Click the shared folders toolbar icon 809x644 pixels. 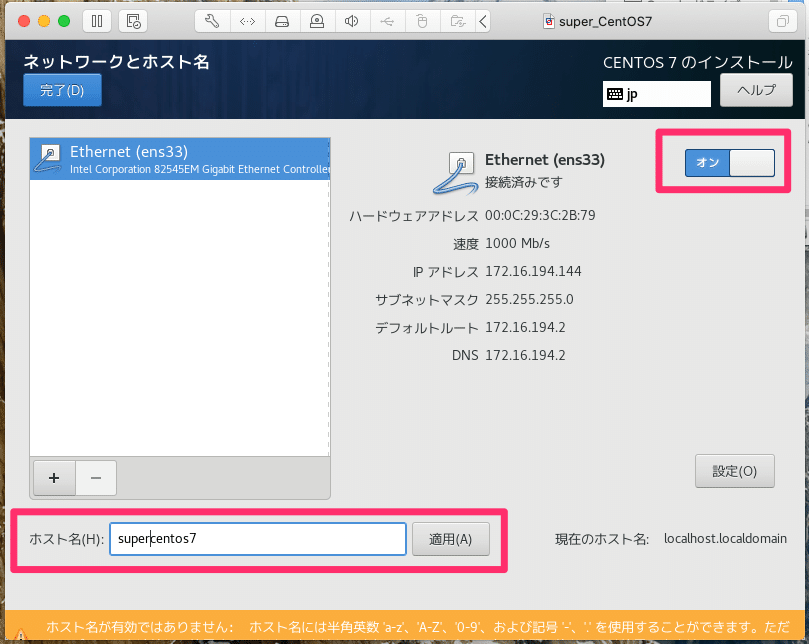458,21
